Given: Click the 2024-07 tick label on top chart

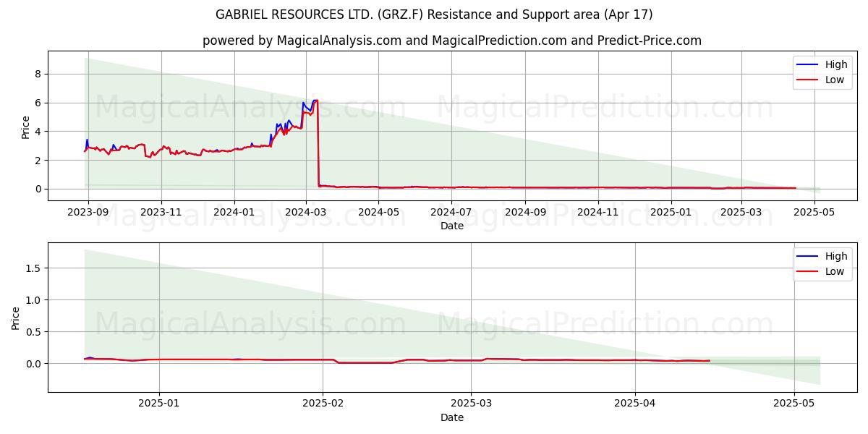Looking at the screenshot, I should click(451, 213).
